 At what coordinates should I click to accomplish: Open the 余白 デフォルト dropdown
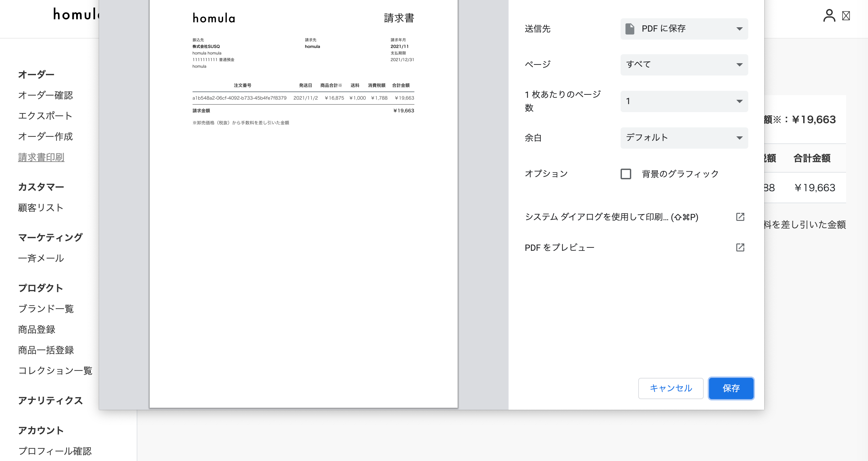tap(684, 138)
